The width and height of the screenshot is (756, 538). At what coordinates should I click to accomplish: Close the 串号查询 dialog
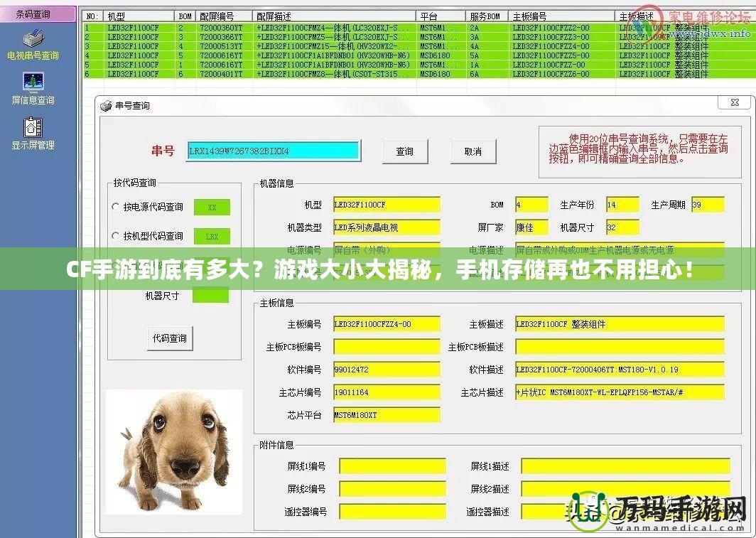[734, 102]
